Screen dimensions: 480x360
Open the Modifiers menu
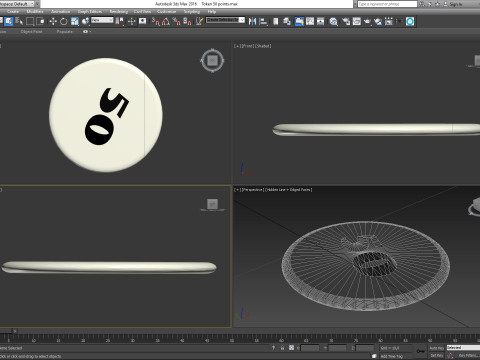[x=35, y=12]
